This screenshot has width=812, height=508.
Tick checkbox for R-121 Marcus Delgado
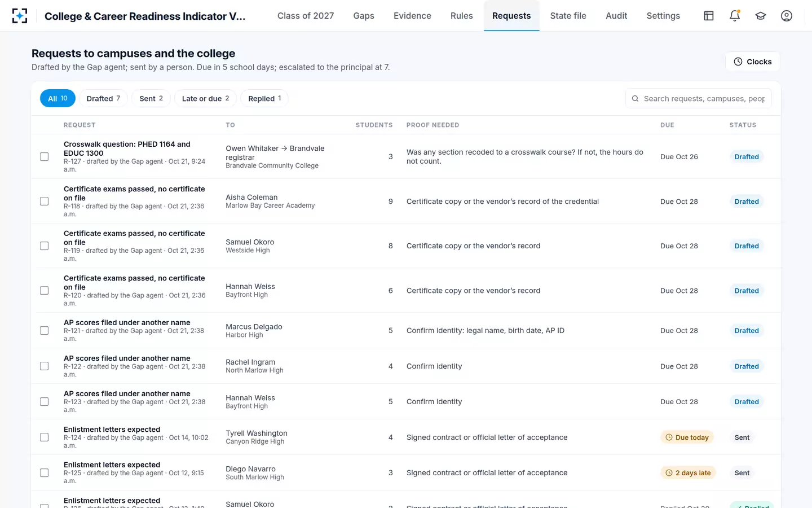[x=45, y=331]
